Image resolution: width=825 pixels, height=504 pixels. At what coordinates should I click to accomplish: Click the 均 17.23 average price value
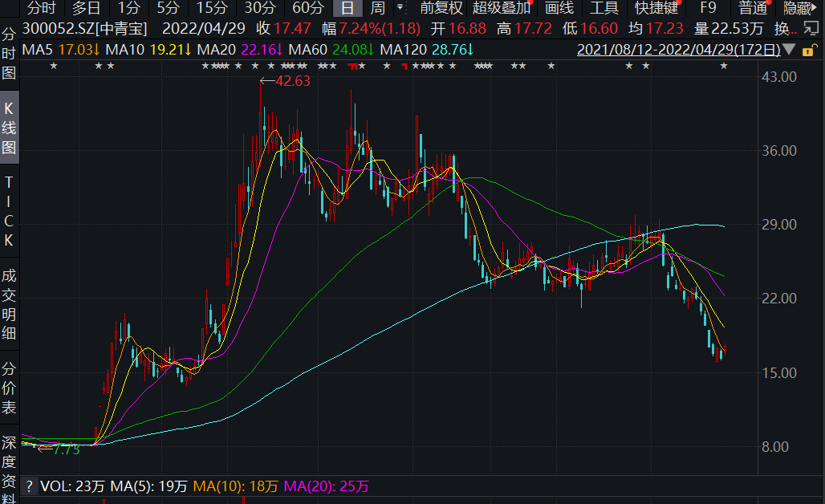656,28
